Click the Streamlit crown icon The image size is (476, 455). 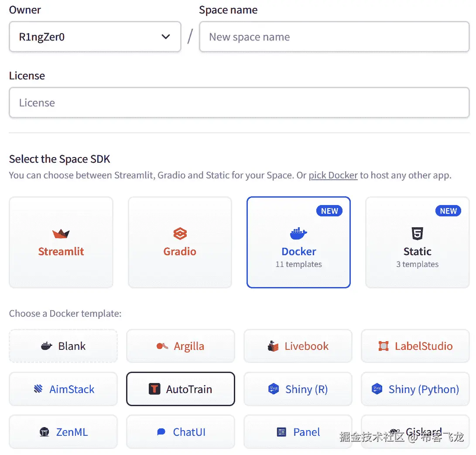pos(61,234)
